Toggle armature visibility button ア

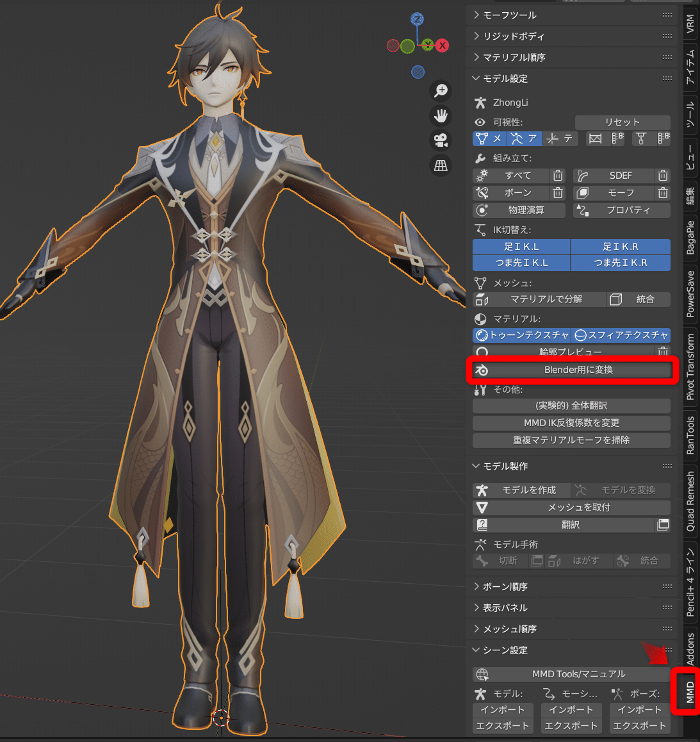point(525,138)
